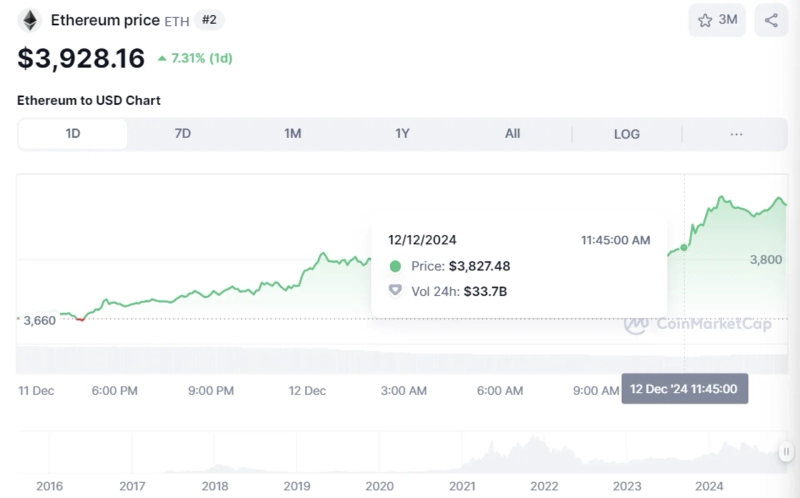Viewport: 800px width, 498px height.
Task: Switch chart to All time range
Action: tap(512, 134)
